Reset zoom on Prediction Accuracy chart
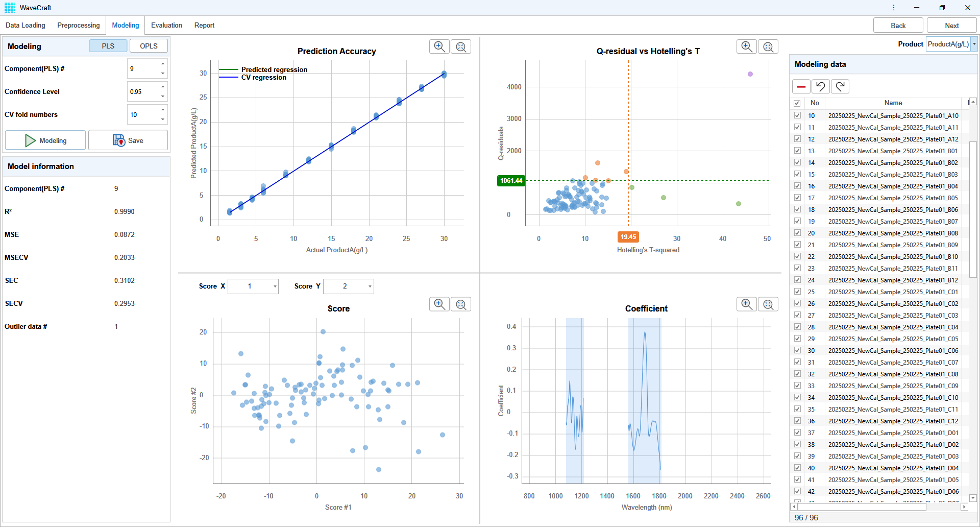This screenshot has width=980, height=527. 461,46
